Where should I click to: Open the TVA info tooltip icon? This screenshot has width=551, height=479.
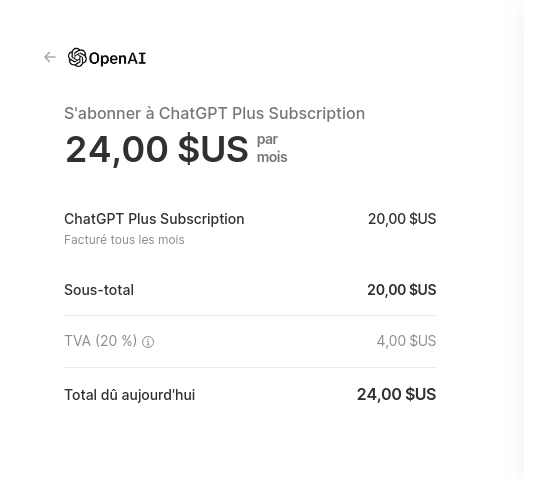[x=148, y=342]
